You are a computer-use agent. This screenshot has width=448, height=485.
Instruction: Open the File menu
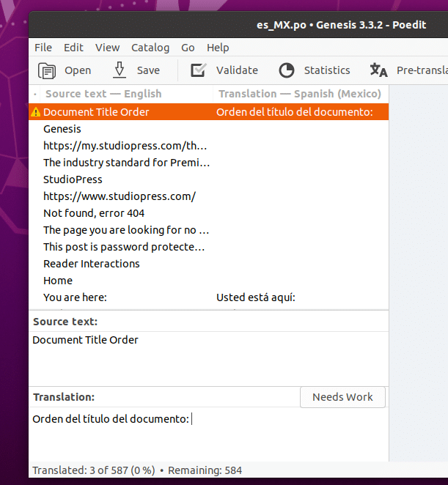coord(43,48)
